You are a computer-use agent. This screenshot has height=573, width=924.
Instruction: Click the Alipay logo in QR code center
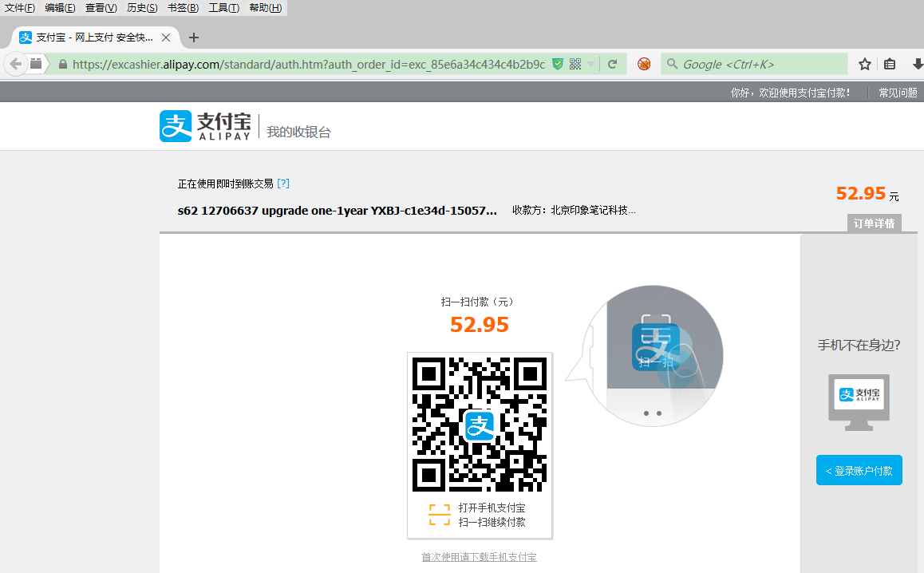[479, 425]
